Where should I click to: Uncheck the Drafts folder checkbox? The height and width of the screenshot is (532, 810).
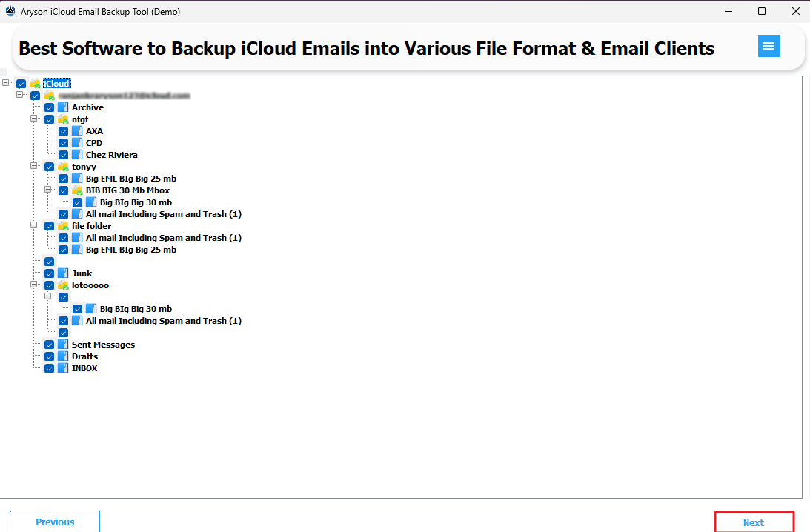tap(49, 356)
